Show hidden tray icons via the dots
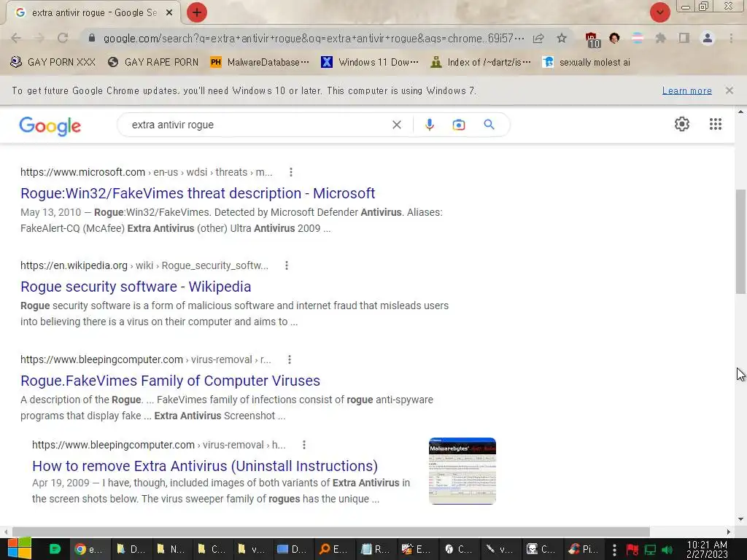The width and height of the screenshot is (747, 560). pyautogui.click(x=614, y=550)
